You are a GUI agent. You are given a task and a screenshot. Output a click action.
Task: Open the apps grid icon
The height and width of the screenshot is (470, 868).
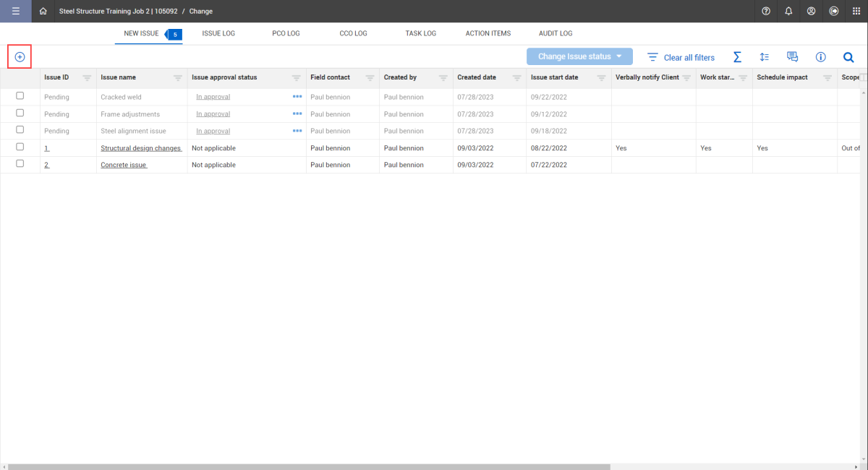pos(856,11)
